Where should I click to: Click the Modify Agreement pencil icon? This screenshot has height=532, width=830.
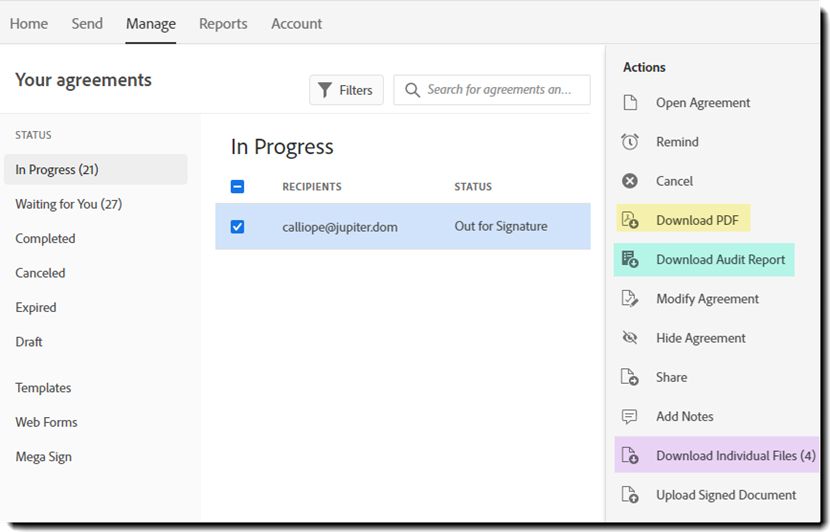pyautogui.click(x=630, y=299)
